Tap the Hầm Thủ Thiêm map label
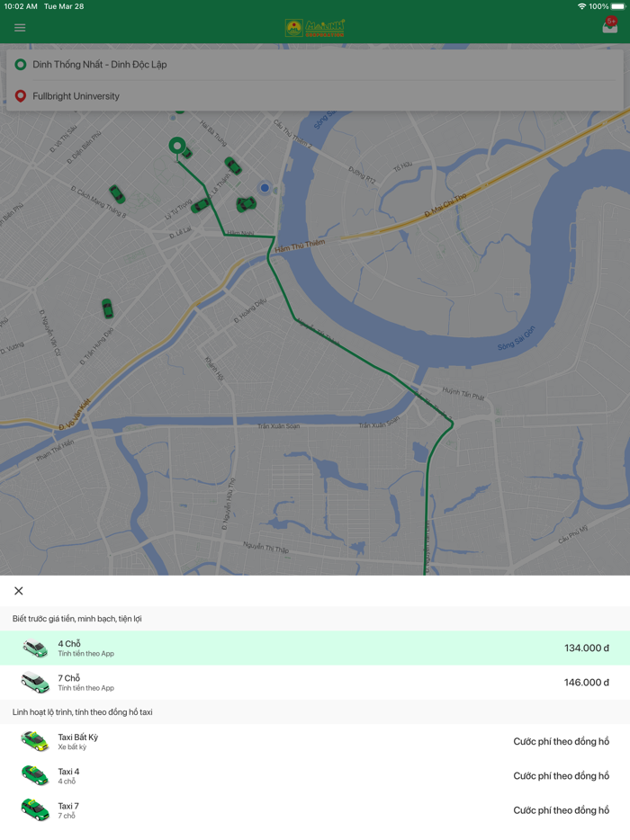The height and width of the screenshot is (840, 630). pyautogui.click(x=300, y=246)
